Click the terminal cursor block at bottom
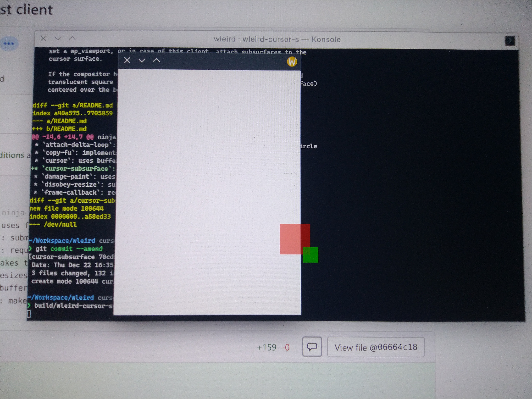Viewport: 532px width, 399px height. click(29, 314)
